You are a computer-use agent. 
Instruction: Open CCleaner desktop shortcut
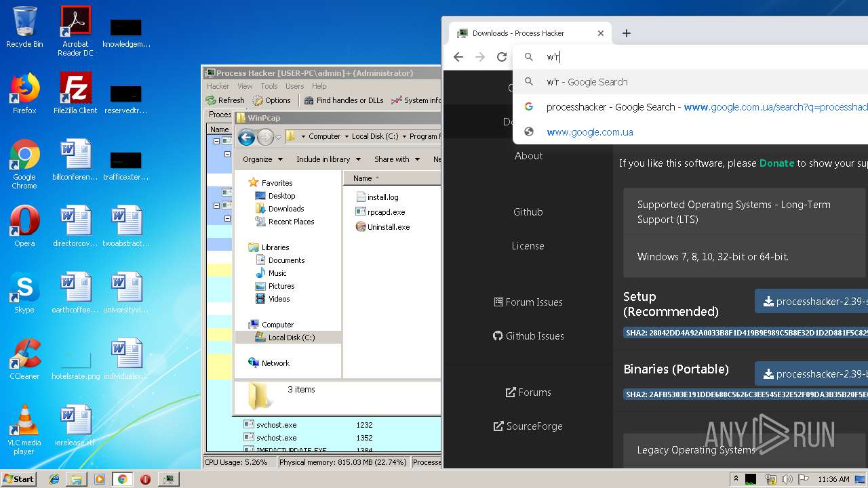[x=24, y=359]
